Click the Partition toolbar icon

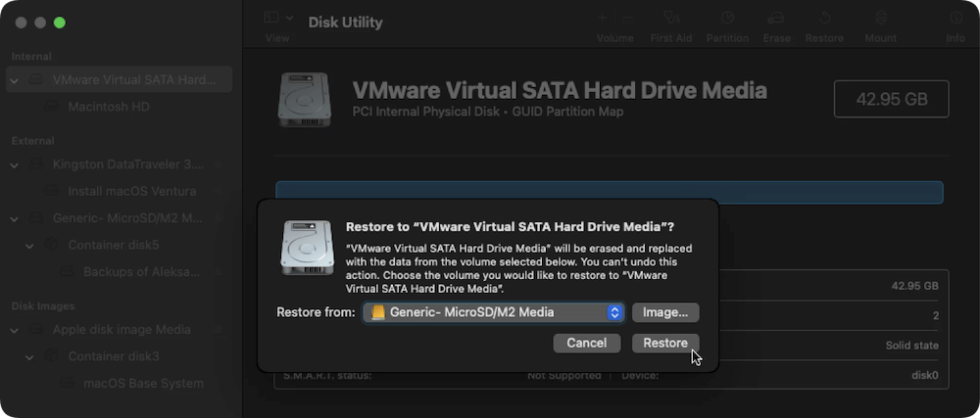727,18
